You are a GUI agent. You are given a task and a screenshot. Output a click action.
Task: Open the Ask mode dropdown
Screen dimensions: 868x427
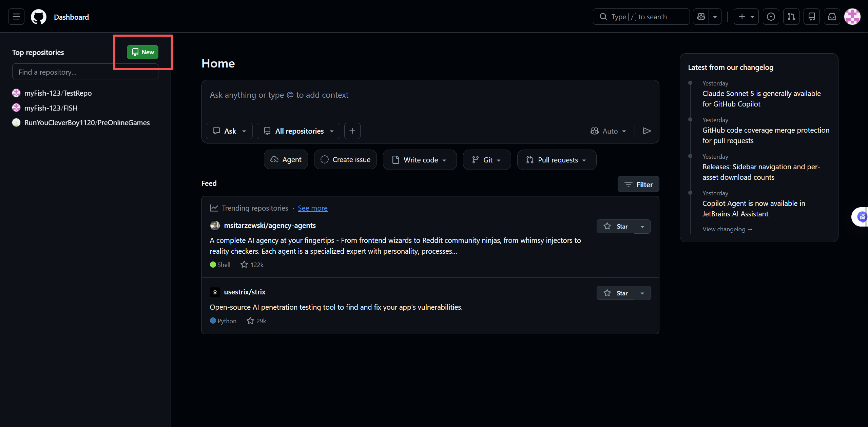pos(229,131)
